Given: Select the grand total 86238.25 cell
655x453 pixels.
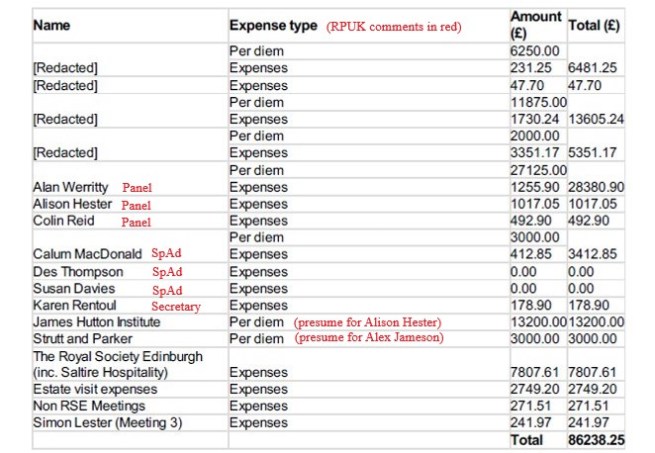Looking at the screenshot, I should pyautogui.click(x=595, y=440).
